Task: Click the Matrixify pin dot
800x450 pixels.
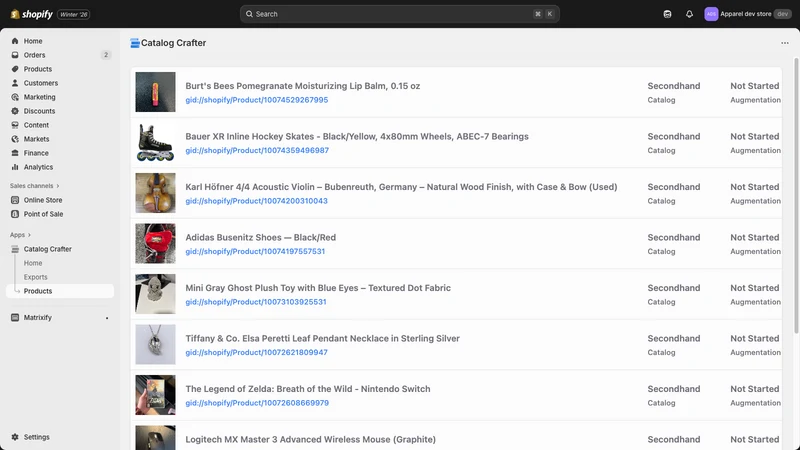Action: 107,318
